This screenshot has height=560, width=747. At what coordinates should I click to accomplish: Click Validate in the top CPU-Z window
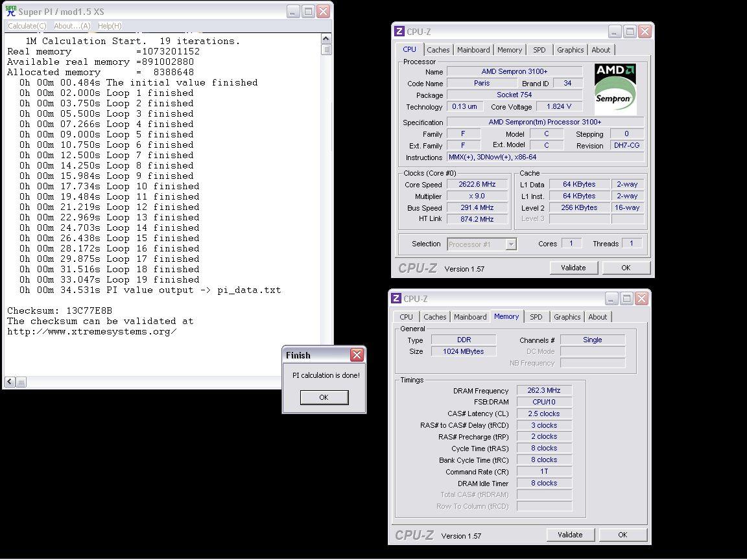pos(573,268)
